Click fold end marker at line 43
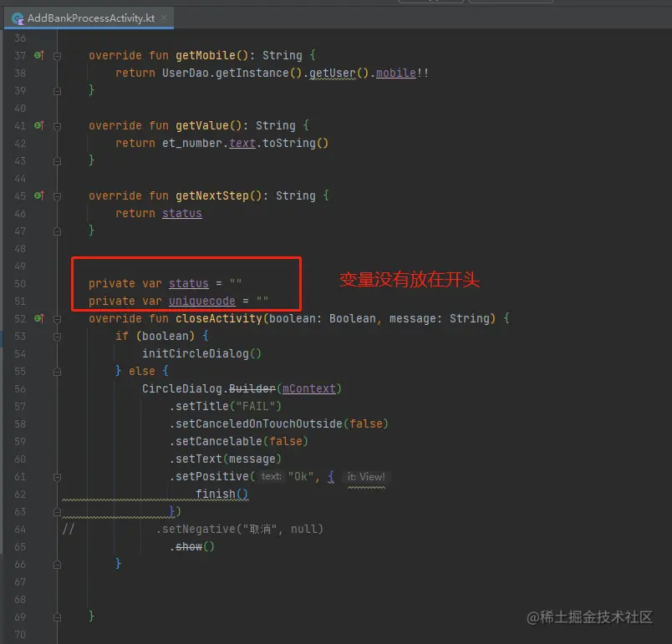672x644 pixels. 57,161
